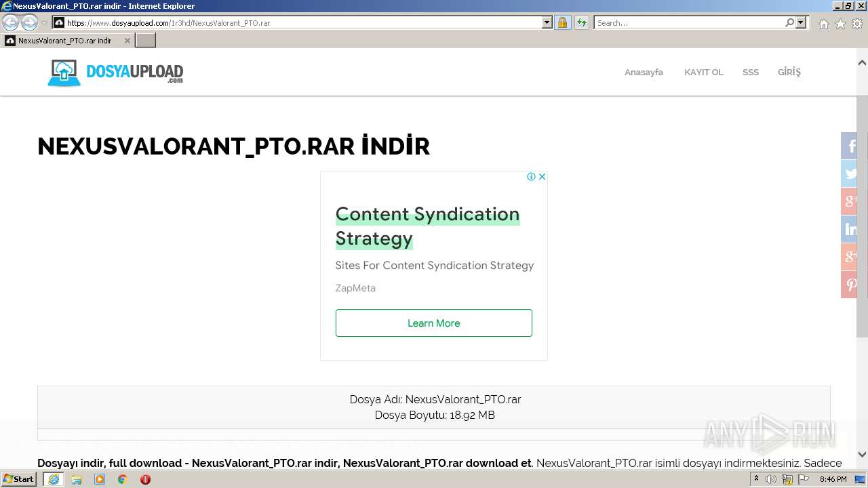Select the NexusValorant_PTO.rar indir tab
This screenshot has height=488, width=868.
64,41
